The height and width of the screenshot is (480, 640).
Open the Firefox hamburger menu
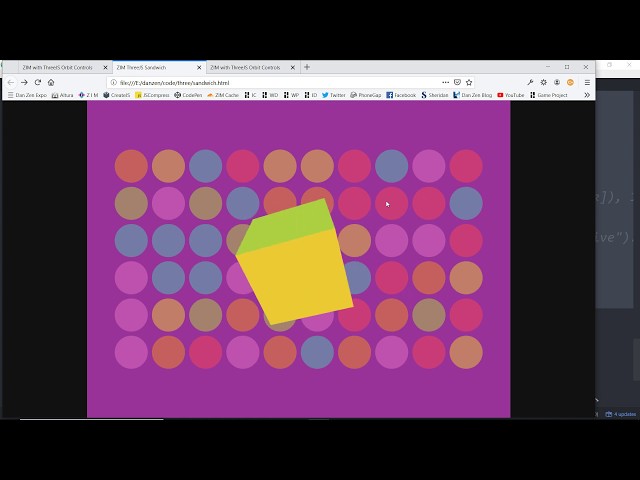587,82
